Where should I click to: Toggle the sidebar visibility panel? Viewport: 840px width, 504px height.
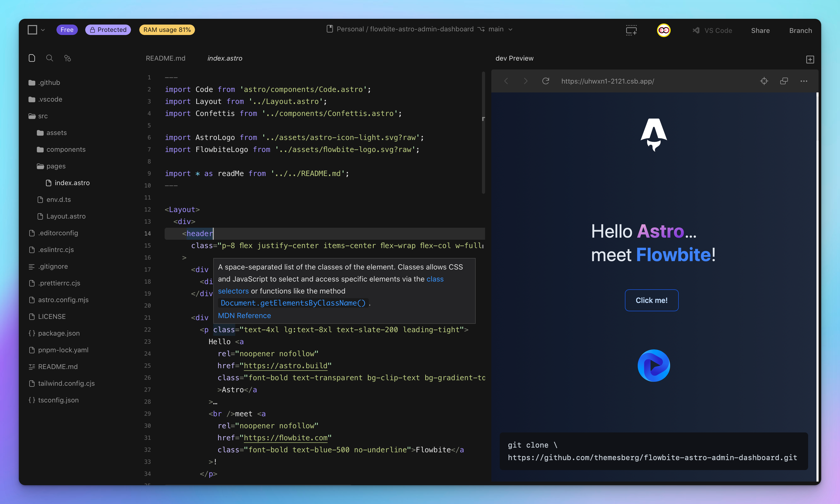click(32, 29)
